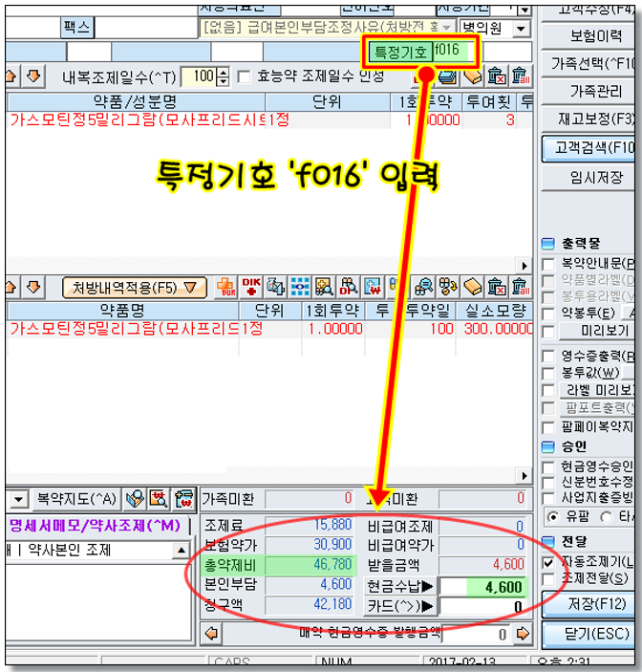
Task: Click the 특정기호 input field containing f016
Action: pos(456,51)
